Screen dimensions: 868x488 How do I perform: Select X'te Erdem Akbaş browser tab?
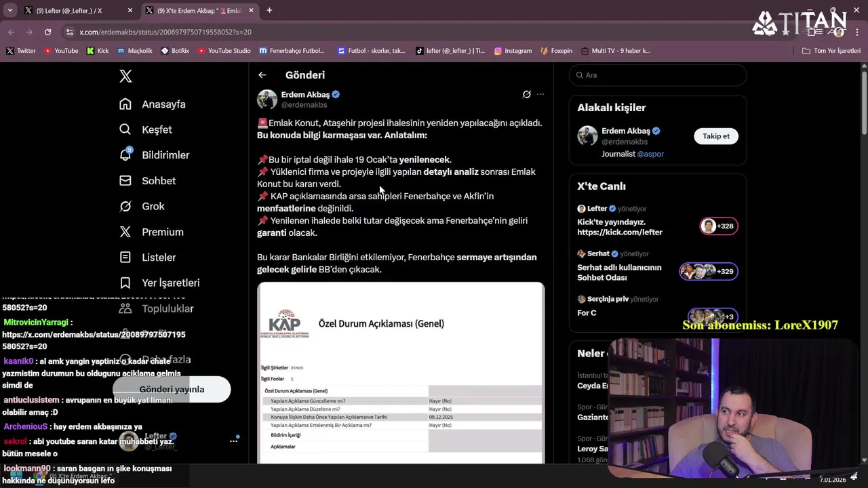pos(200,10)
